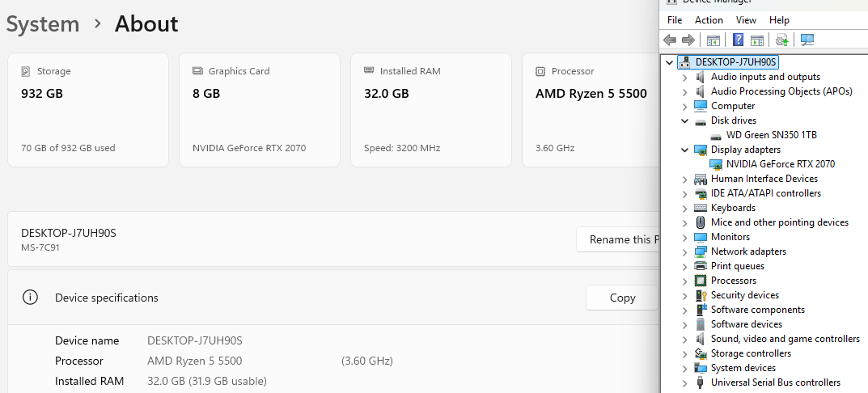868x393 pixels.
Task: Expand the Audio Processing Objects (APOs) node
Action: point(684,91)
